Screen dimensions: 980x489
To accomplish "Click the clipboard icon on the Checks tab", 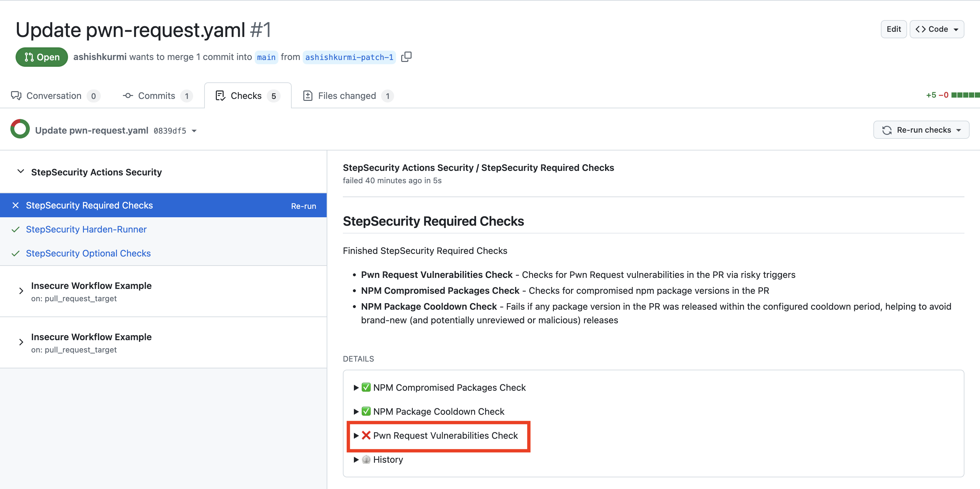I will (x=221, y=96).
